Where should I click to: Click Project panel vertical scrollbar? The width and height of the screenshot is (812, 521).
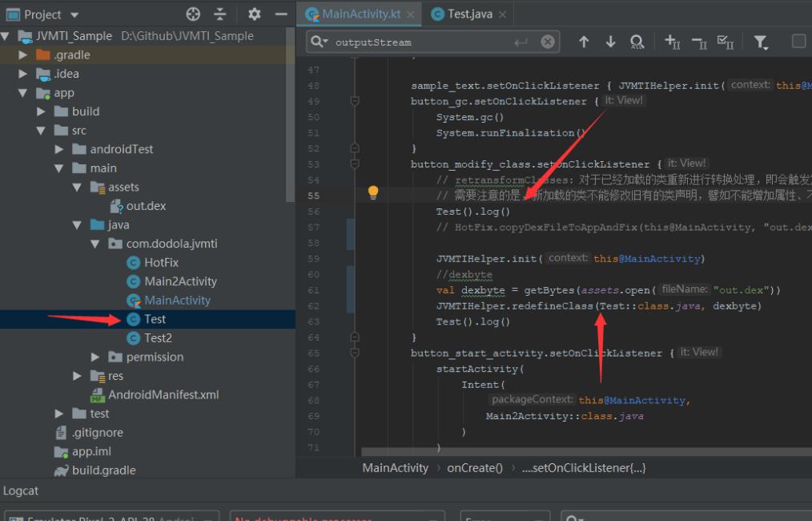(290, 114)
